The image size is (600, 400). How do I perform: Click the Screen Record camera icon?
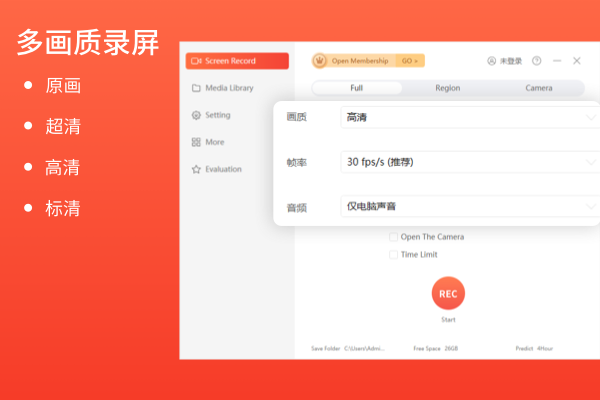[196, 61]
